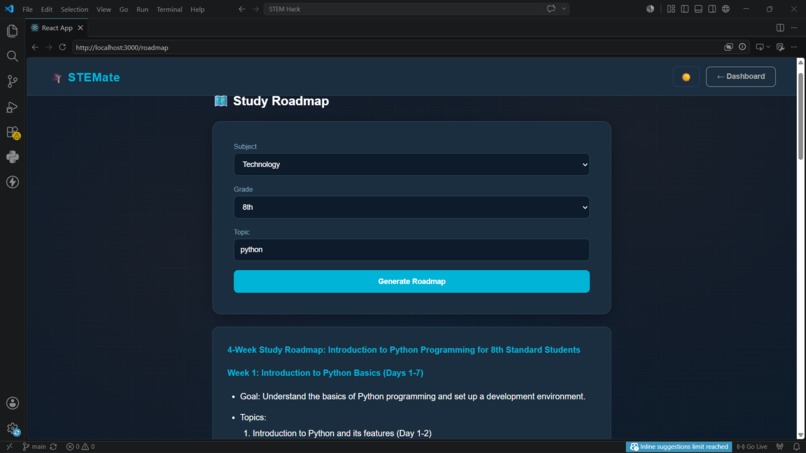Open the Accounts menu icon
The width and height of the screenshot is (806, 453).
pyautogui.click(x=12, y=403)
